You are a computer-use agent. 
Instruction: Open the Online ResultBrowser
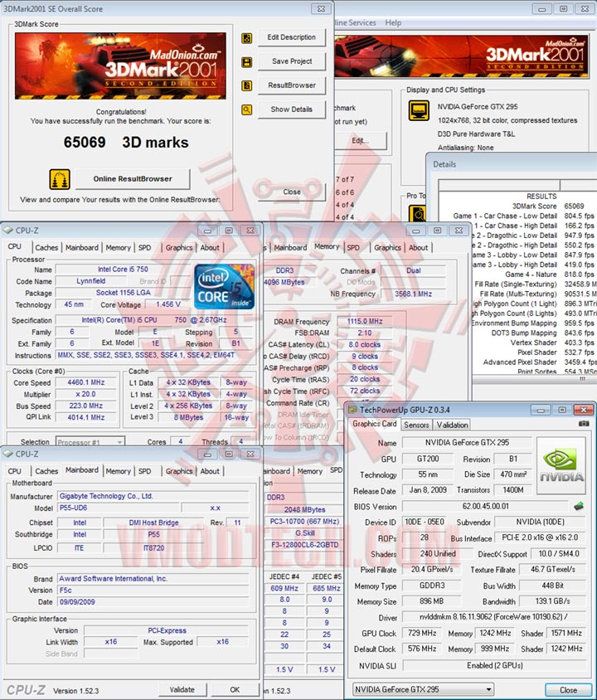tap(133, 179)
